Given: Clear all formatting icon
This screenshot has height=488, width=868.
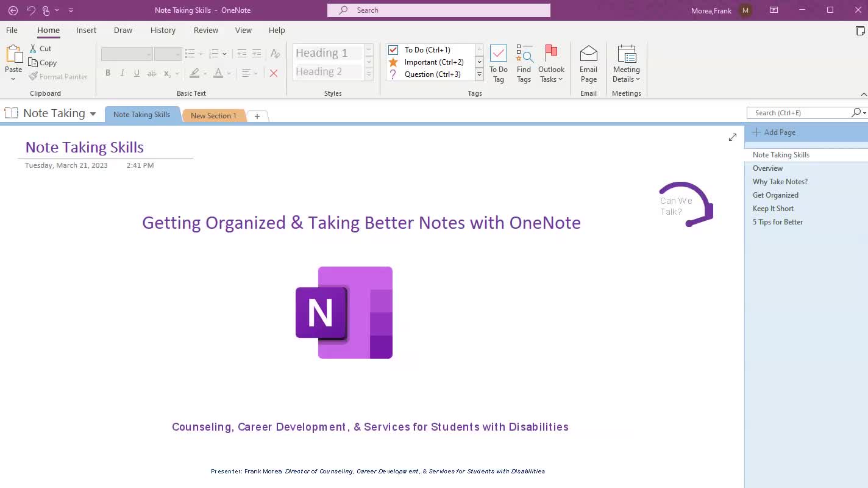Looking at the screenshot, I should tap(275, 54).
